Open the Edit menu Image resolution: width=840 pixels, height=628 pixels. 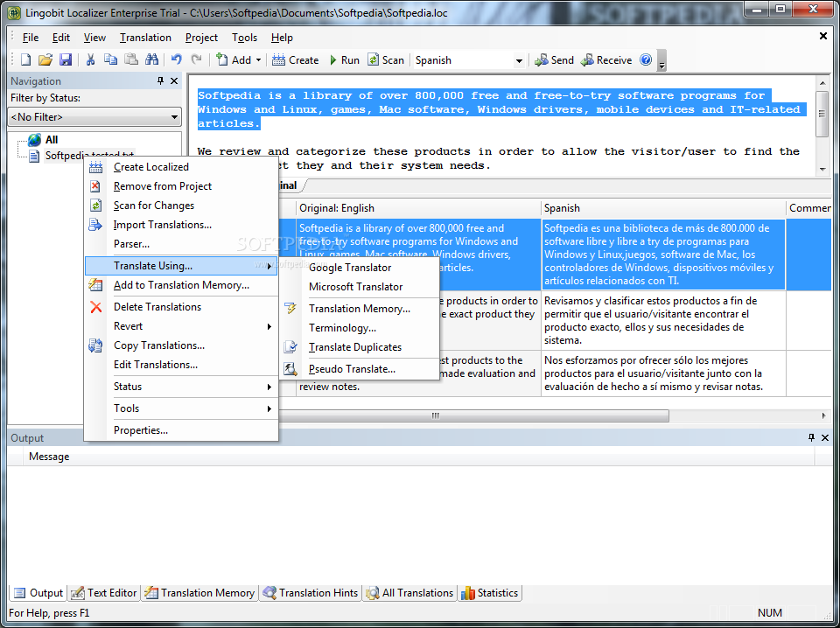61,38
